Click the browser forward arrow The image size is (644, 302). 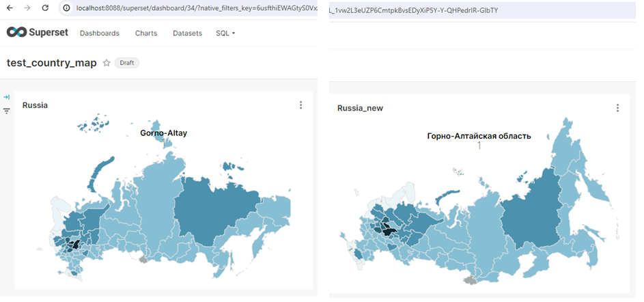[27, 8]
